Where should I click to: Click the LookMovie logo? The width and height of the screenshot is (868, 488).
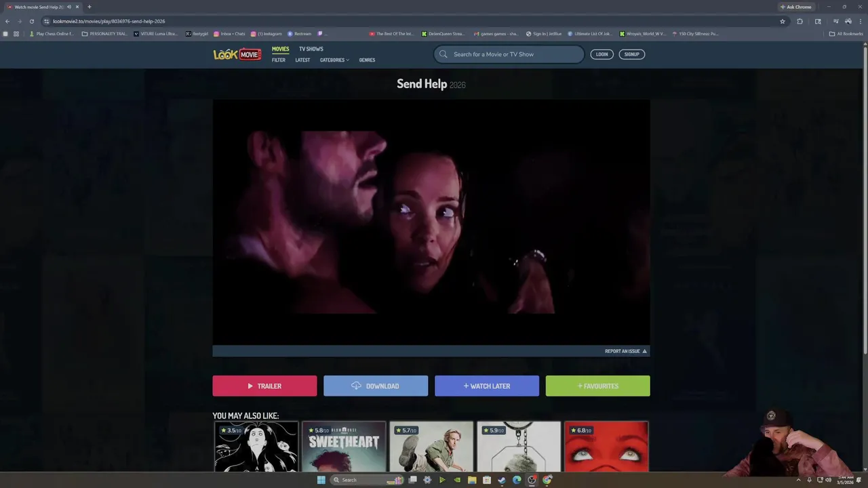(x=237, y=54)
